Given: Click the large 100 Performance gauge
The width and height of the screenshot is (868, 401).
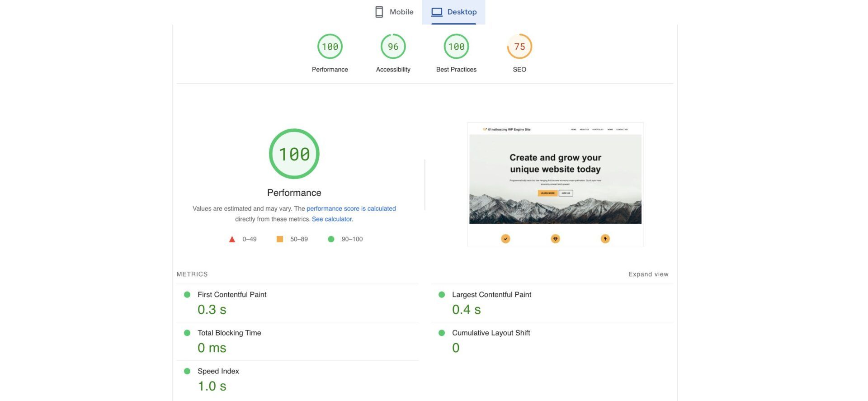Looking at the screenshot, I should click(294, 154).
